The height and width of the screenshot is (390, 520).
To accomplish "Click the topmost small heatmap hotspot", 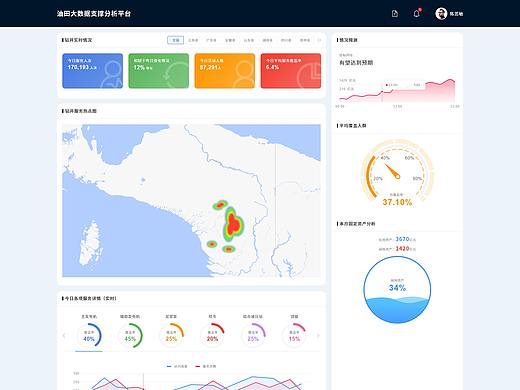I will point(220,205).
